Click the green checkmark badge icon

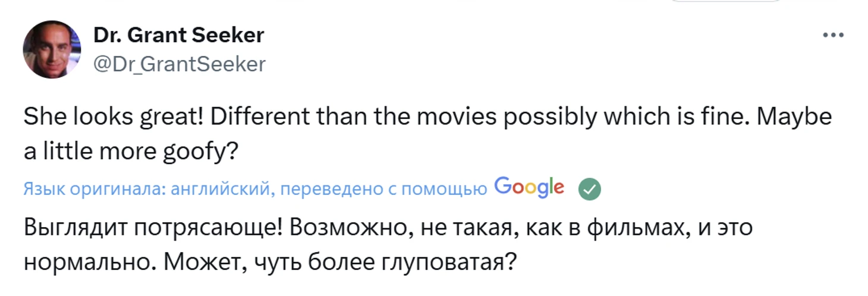click(589, 189)
